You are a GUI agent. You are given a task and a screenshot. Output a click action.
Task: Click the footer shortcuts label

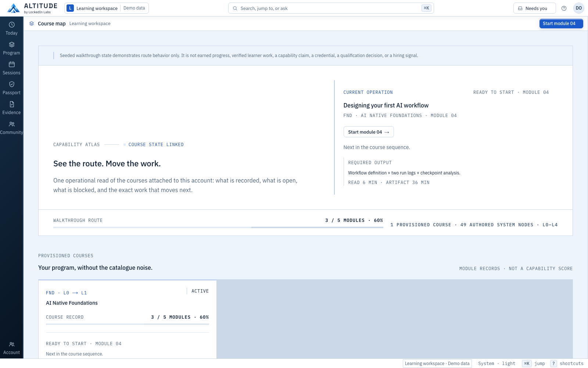click(571, 364)
